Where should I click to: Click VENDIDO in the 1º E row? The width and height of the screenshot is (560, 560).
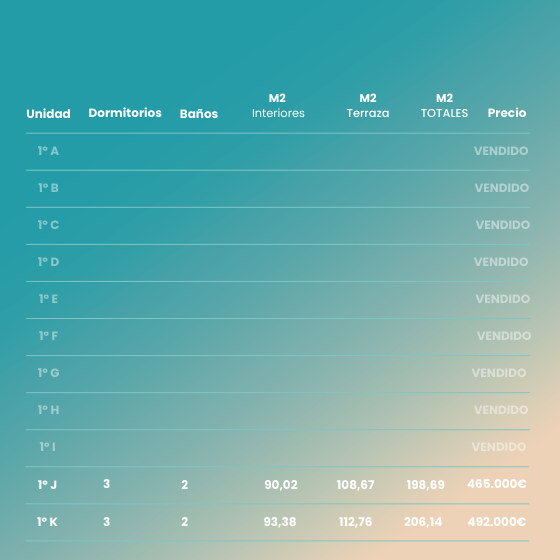tap(503, 299)
